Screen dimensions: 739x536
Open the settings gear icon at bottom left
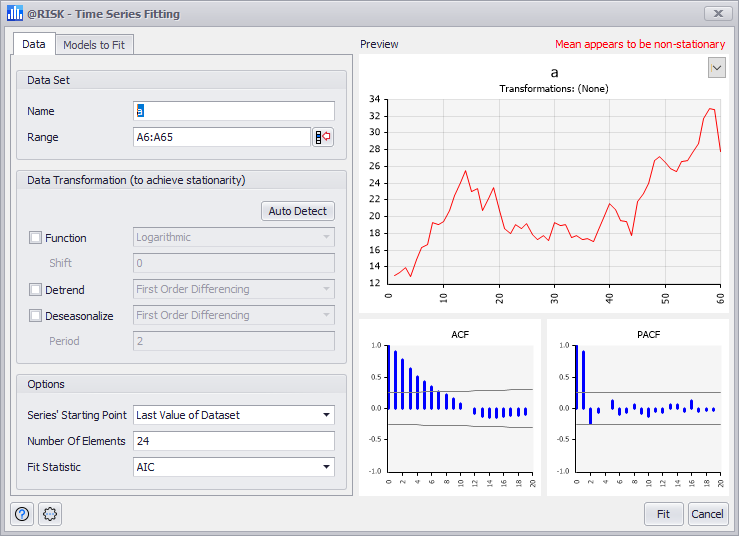click(x=50, y=514)
